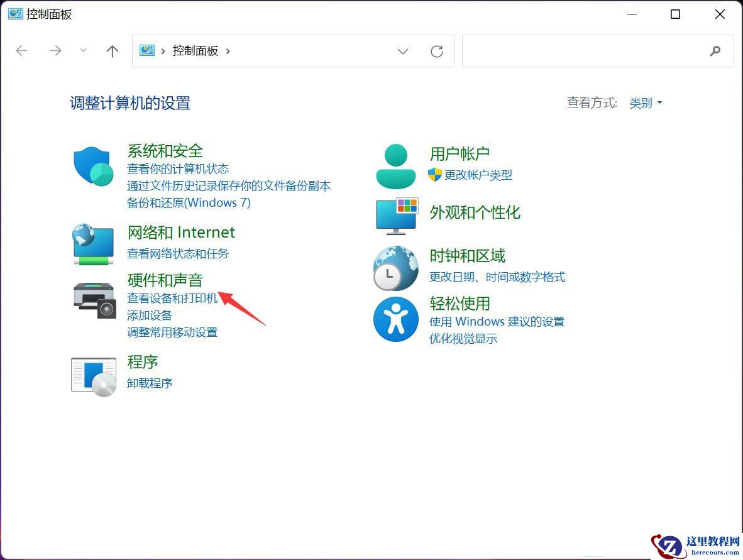Open 外观和个性化 via the monitor icon
Image resolution: width=743 pixels, height=560 pixels.
pos(395,216)
